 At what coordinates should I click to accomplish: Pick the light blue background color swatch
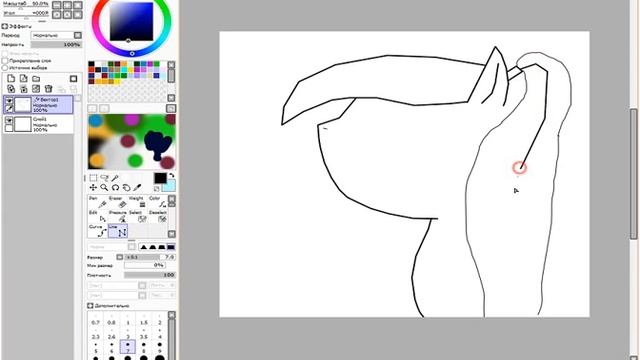coord(170,185)
